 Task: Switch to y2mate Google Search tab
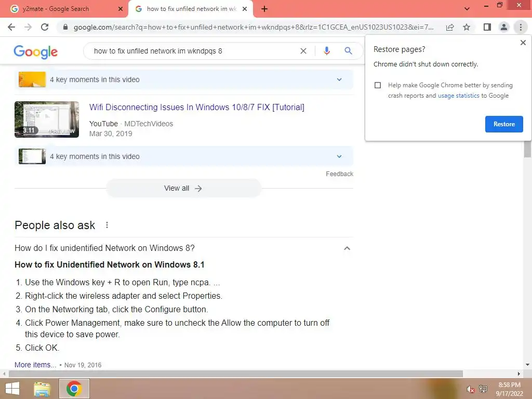coord(64,9)
